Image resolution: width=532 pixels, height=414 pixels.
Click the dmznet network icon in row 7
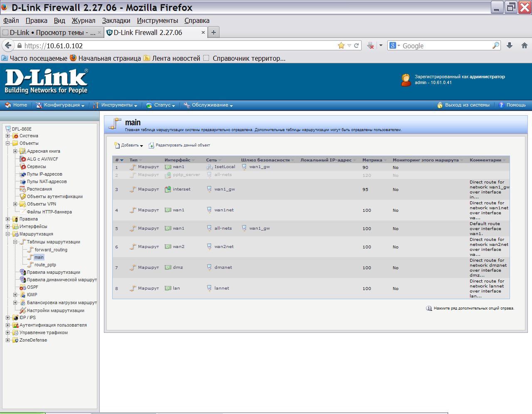[x=209, y=268]
